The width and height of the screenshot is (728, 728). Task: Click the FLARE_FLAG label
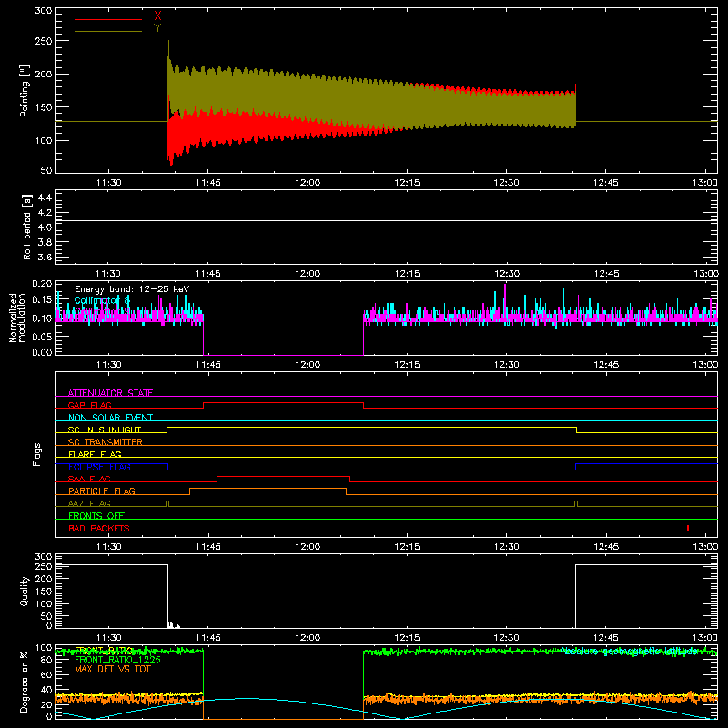tap(95, 454)
